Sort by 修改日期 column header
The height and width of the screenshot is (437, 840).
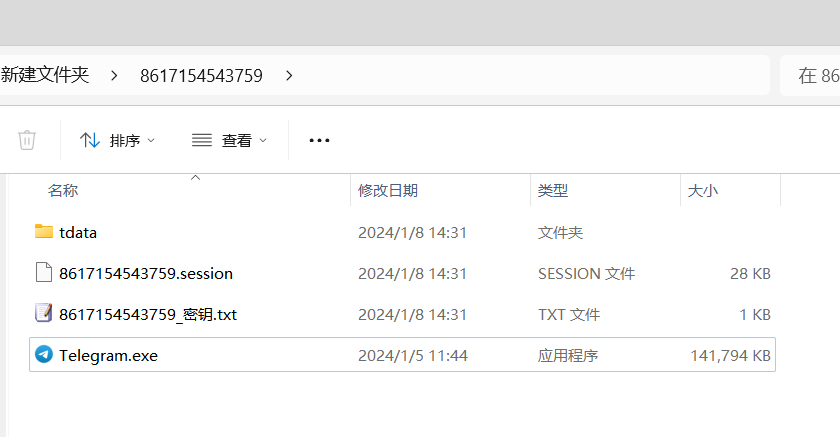pos(388,190)
